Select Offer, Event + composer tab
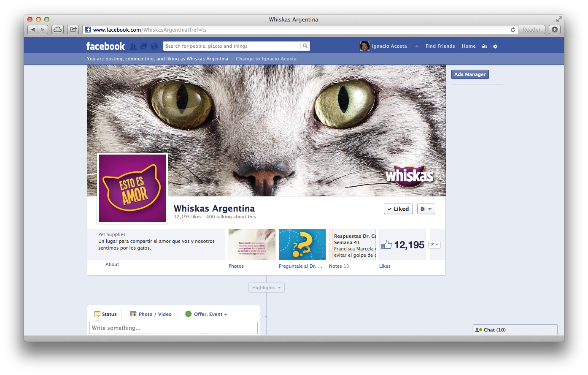This screenshot has width=588, height=375. 206,314
